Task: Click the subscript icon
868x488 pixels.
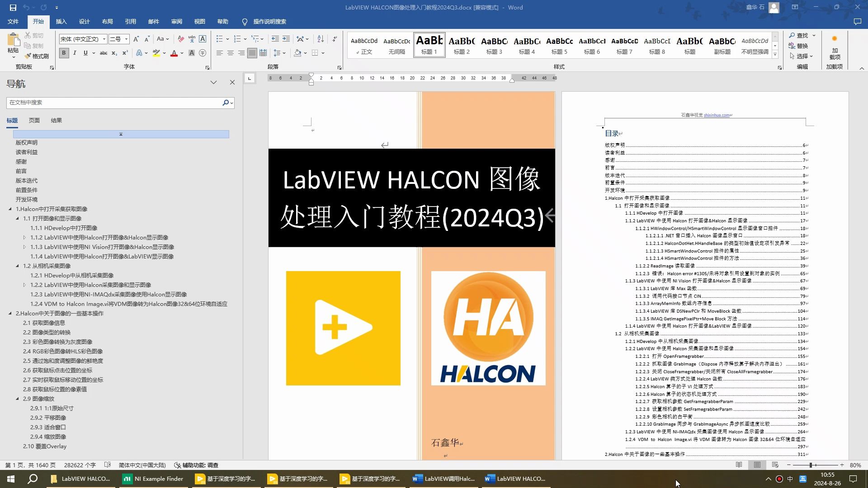Action: (114, 53)
